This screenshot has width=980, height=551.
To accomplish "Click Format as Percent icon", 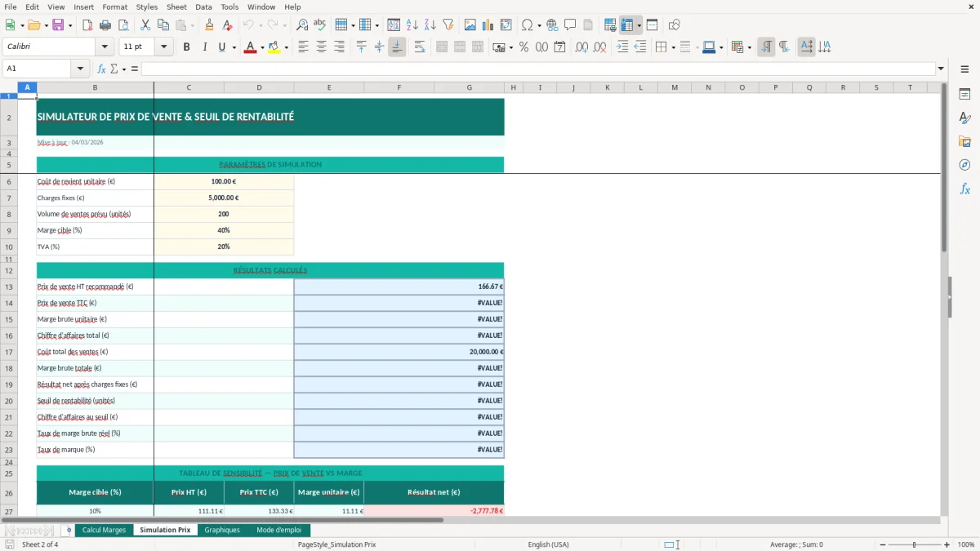I will tap(523, 47).
